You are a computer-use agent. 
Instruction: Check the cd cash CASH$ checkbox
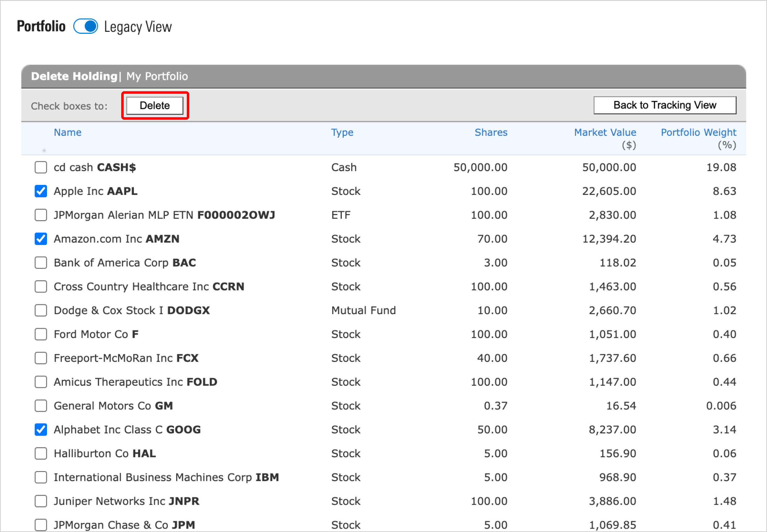point(41,167)
